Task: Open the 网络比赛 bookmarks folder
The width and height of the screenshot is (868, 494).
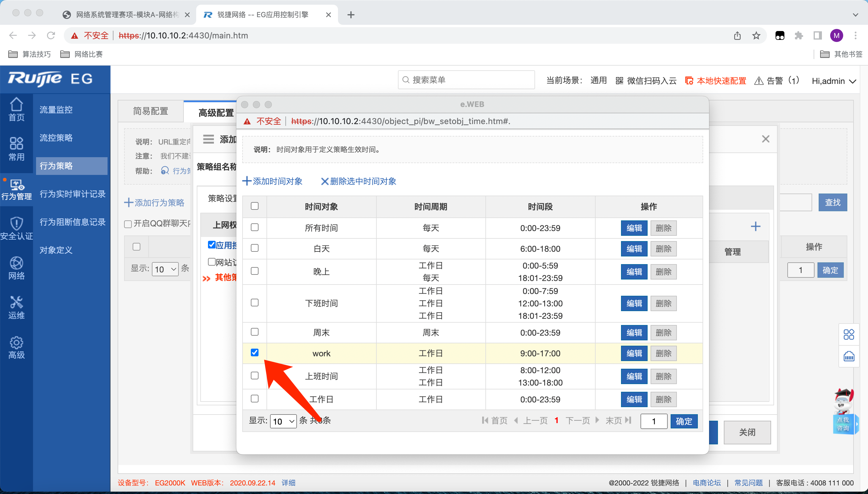Action: tap(82, 54)
